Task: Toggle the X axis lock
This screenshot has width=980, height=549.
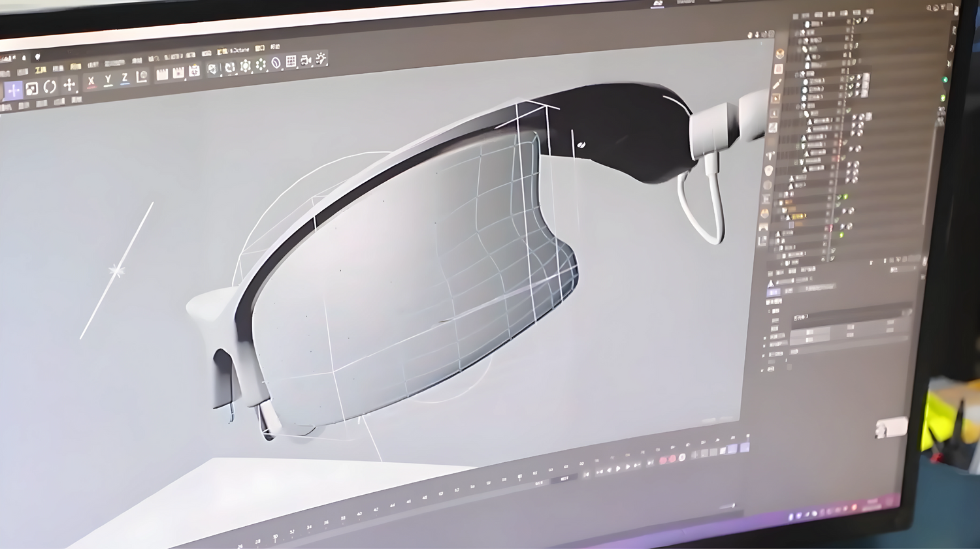Action: (x=91, y=81)
